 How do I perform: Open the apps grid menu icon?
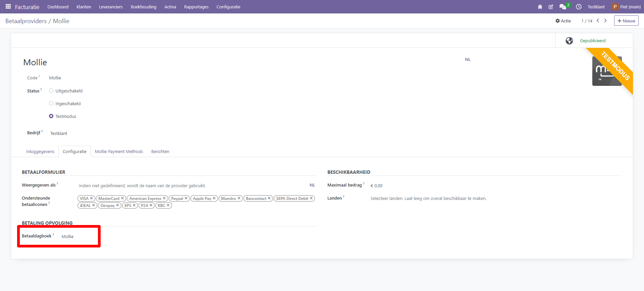pyautogui.click(x=8, y=7)
